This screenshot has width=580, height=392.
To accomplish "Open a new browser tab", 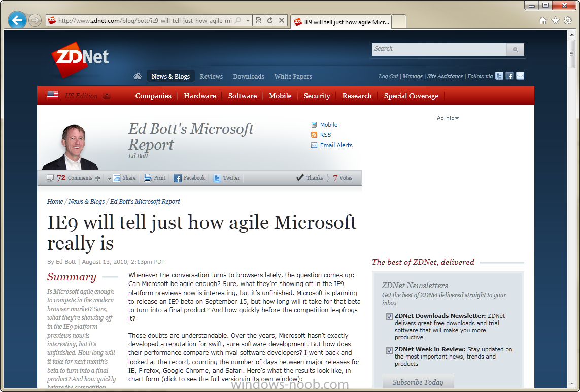I will pos(399,22).
